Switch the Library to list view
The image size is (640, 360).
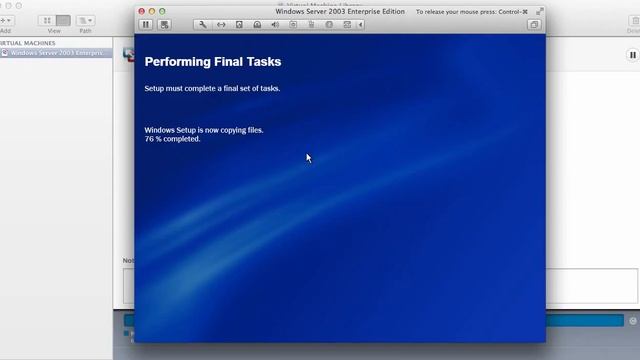(63, 20)
